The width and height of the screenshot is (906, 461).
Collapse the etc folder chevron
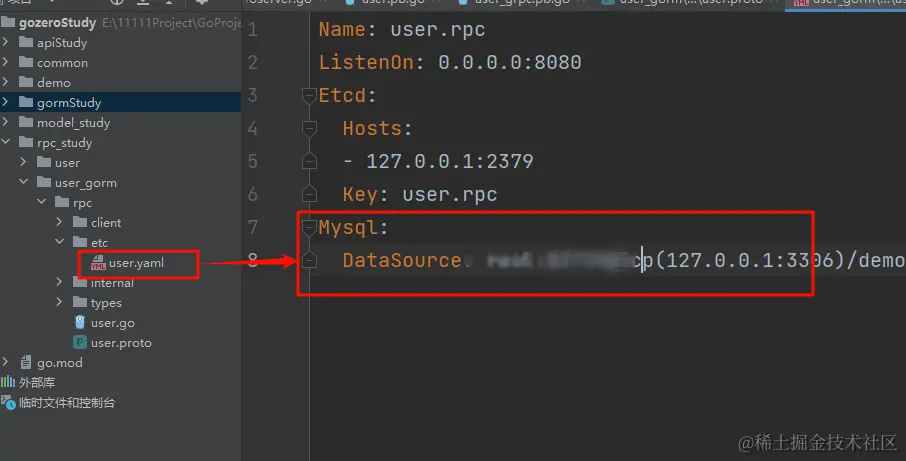pyautogui.click(x=60, y=241)
